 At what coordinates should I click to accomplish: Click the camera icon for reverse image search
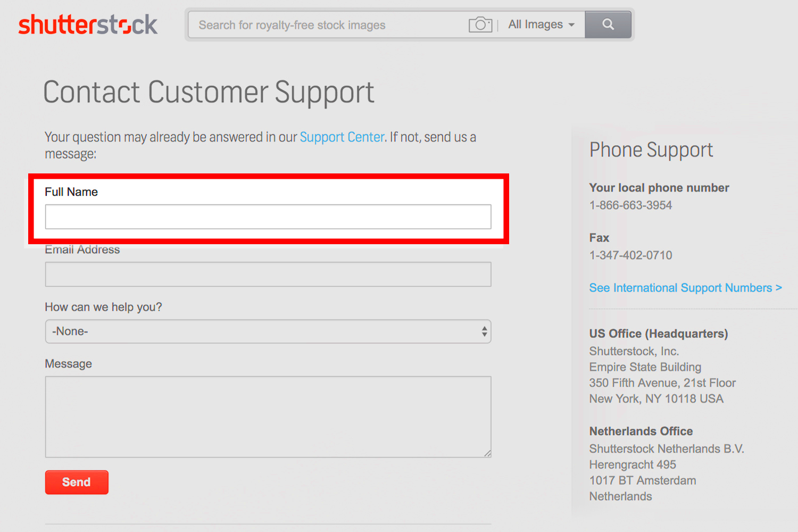point(480,24)
